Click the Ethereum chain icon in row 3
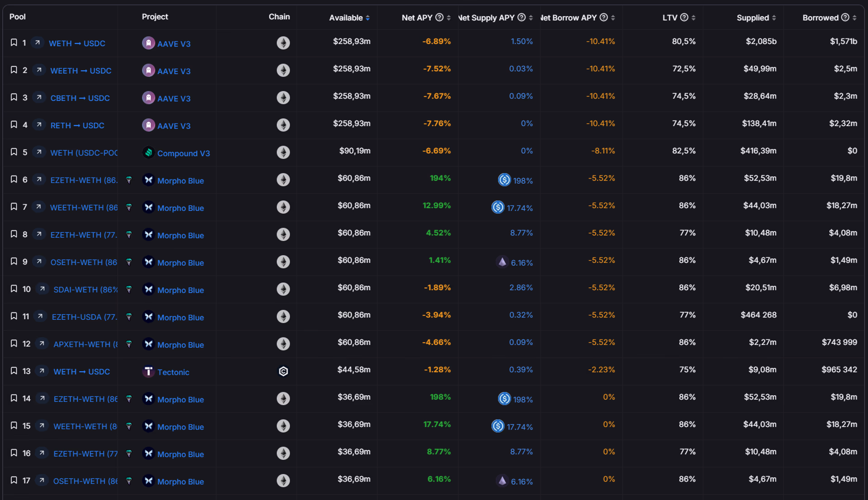 click(x=283, y=98)
